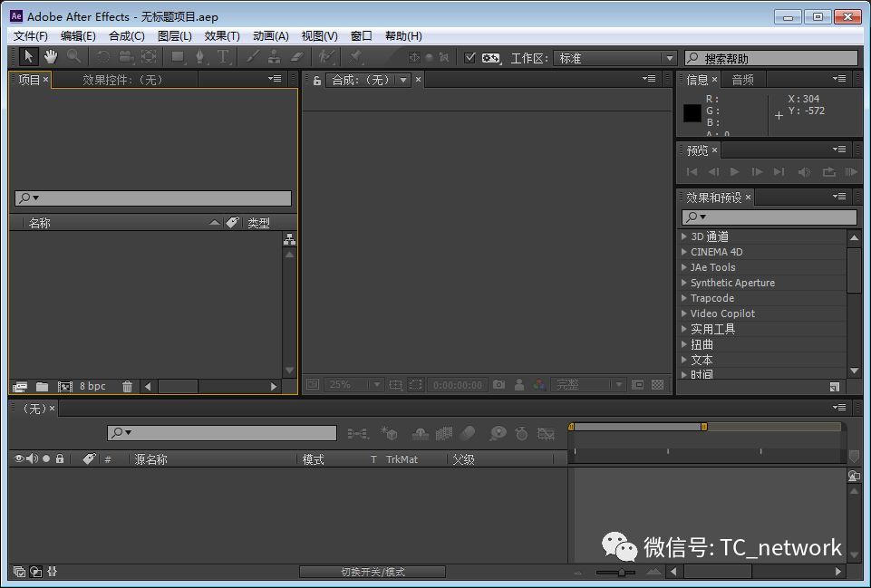
Task: Click the lock column icon in timeline
Action: pyautogui.click(x=60, y=459)
